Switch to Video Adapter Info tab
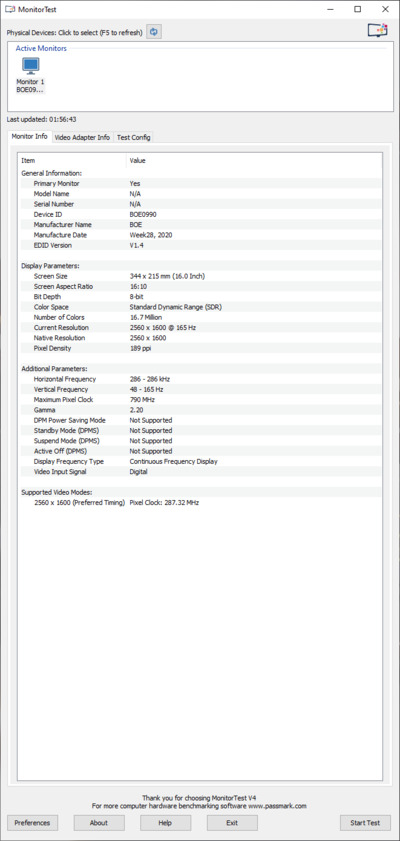Image resolution: width=400 pixels, height=841 pixels. coord(83,137)
